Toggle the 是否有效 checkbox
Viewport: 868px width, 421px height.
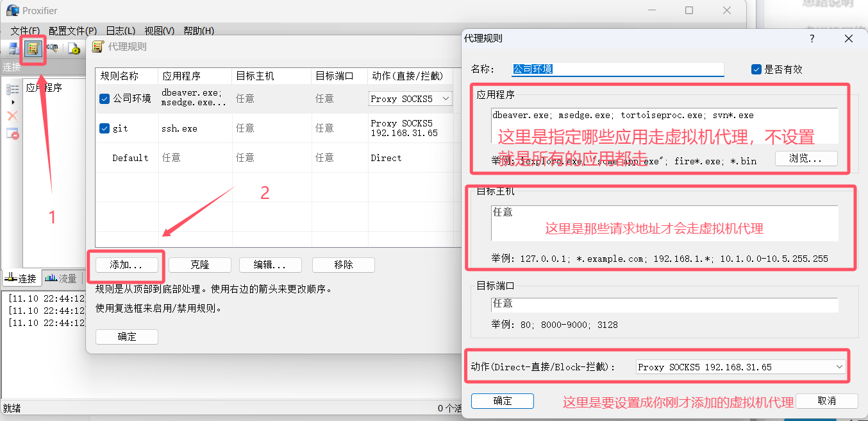(x=756, y=69)
